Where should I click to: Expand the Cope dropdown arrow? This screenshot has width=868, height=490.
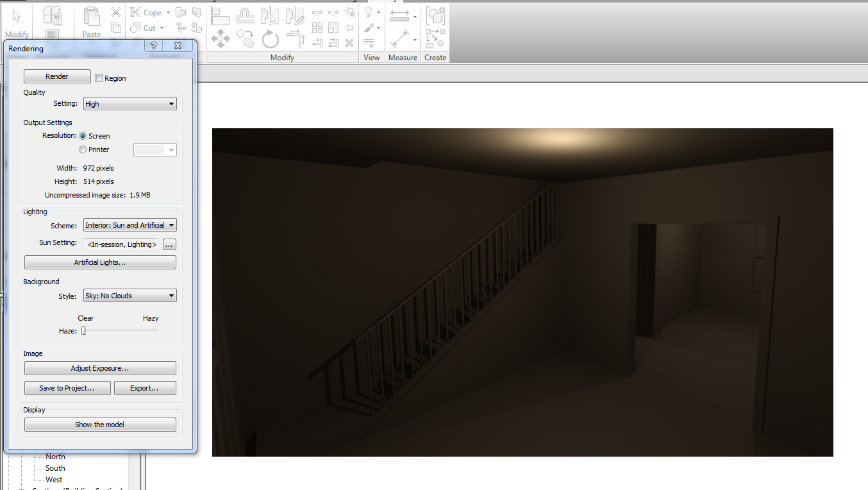pos(168,12)
